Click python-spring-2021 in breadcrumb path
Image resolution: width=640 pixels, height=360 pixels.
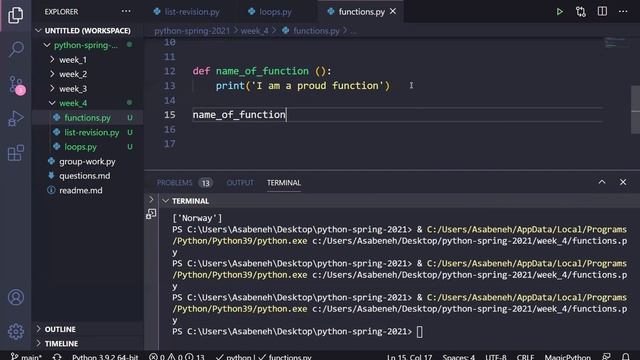(x=192, y=31)
